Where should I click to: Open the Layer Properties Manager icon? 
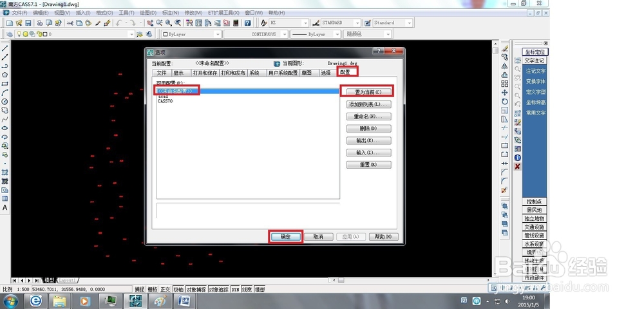click(x=9, y=34)
